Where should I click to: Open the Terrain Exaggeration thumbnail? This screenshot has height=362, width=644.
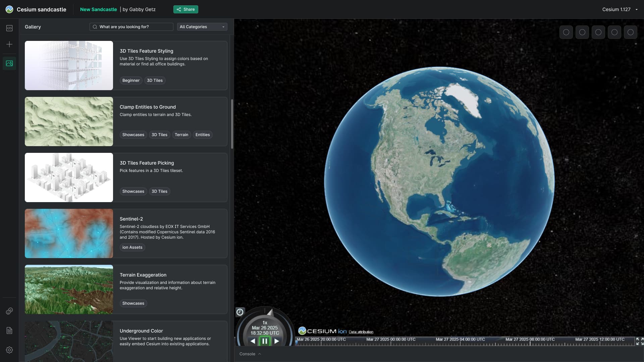tap(69, 289)
